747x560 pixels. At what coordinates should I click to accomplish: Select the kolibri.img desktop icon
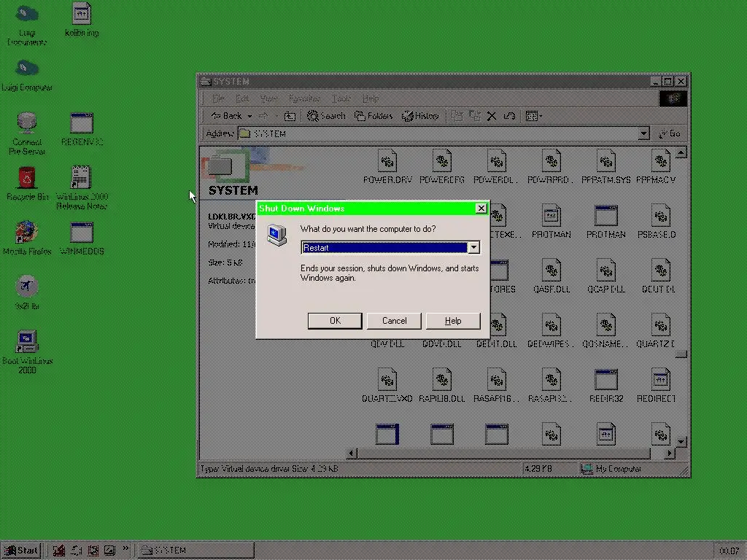[82, 20]
